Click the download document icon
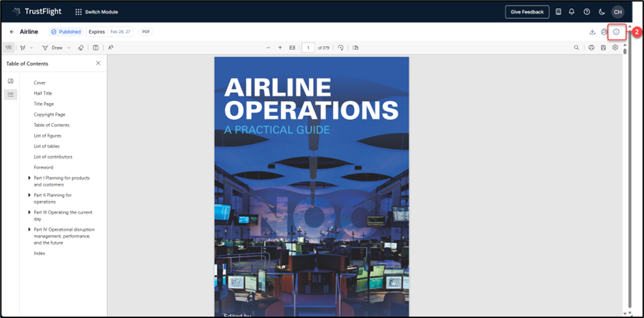Viewport: 644px width, 318px height. point(592,32)
